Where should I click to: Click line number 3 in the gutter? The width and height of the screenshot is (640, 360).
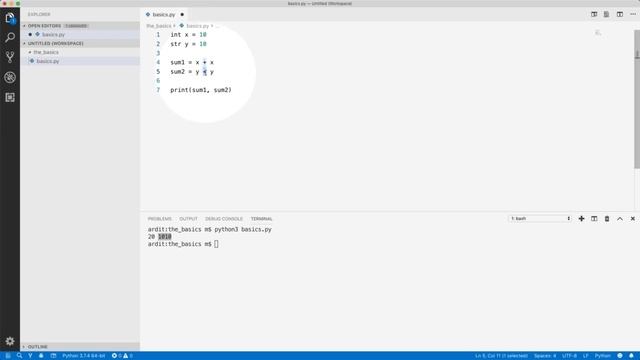click(x=158, y=53)
